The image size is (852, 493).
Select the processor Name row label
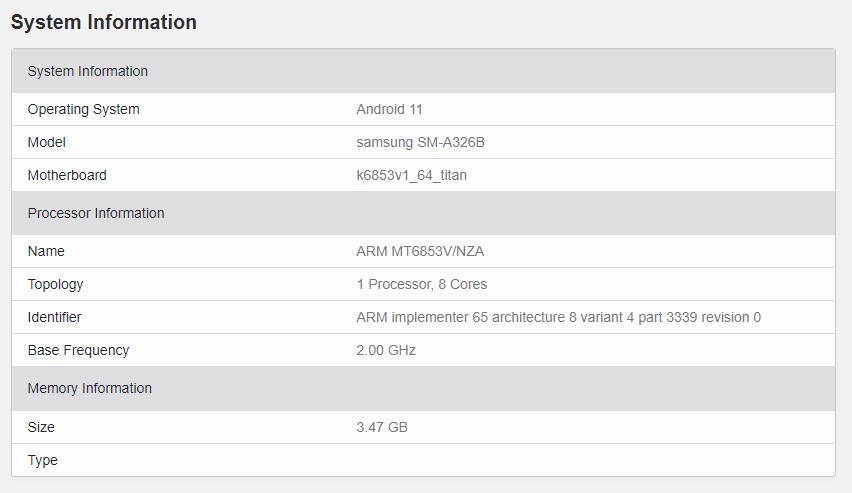click(46, 251)
